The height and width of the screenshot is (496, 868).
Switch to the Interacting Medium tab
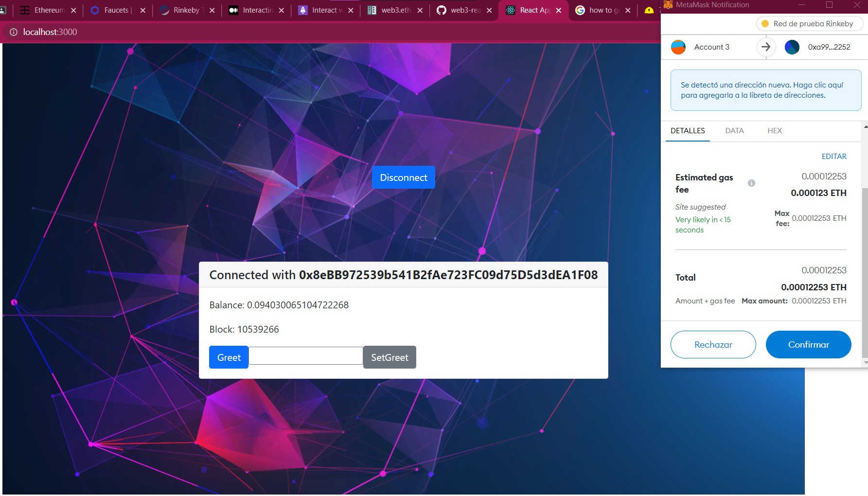point(257,10)
